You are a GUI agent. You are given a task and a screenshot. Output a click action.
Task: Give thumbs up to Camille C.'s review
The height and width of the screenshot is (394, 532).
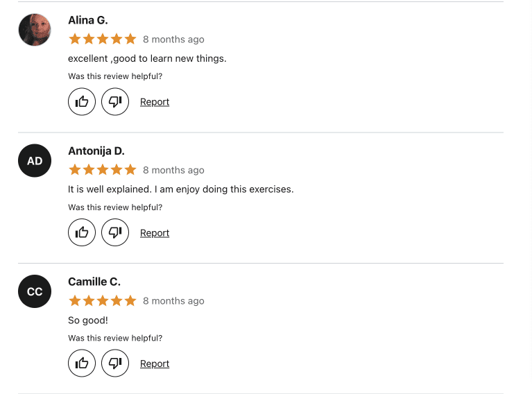coord(82,363)
